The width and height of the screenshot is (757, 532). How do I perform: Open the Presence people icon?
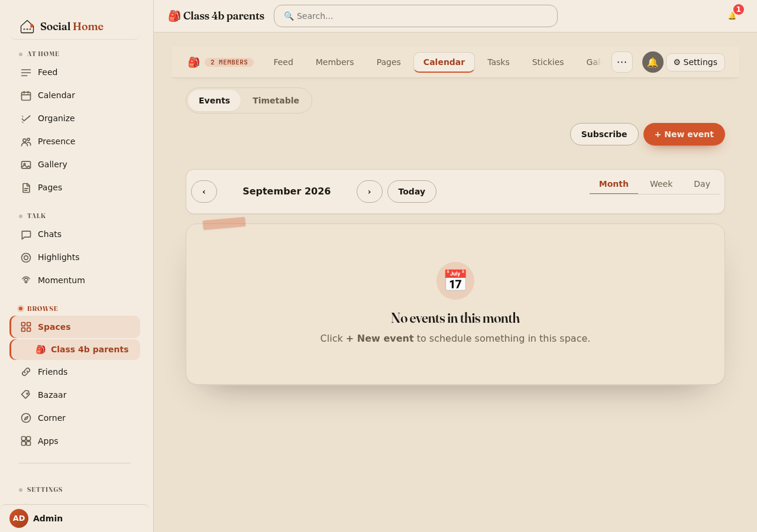[x=26, y=142]
